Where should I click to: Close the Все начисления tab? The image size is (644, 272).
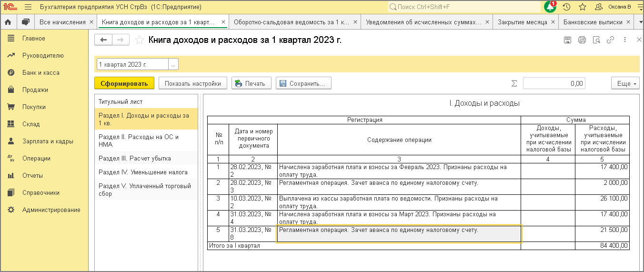92,22
